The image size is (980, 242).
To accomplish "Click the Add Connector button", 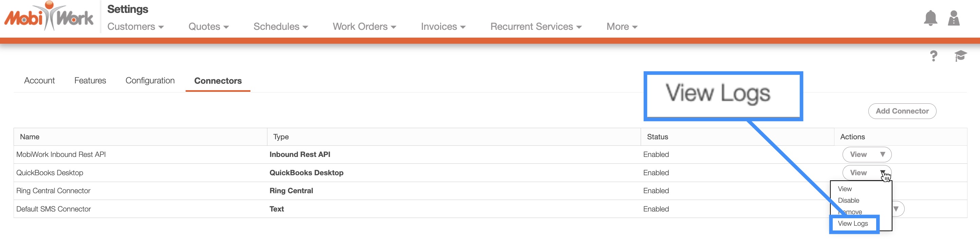I will (x=902, y=111).
